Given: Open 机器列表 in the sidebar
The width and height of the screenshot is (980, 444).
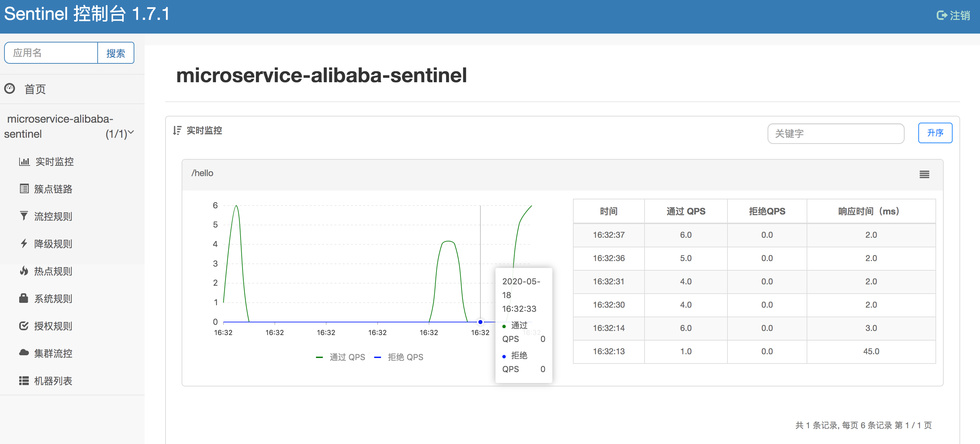Looking at the screenshot, I should click(53, 381).
